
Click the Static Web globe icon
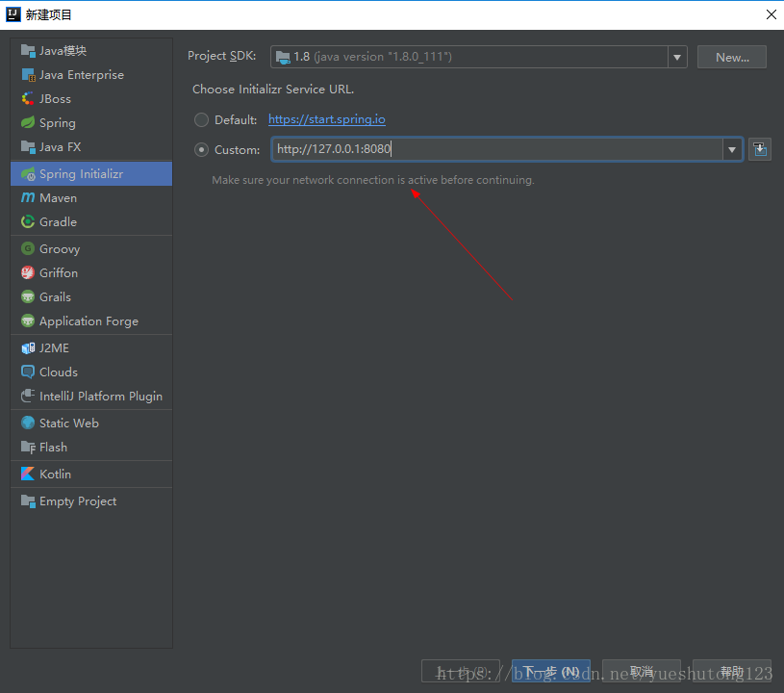click(28, 423)
